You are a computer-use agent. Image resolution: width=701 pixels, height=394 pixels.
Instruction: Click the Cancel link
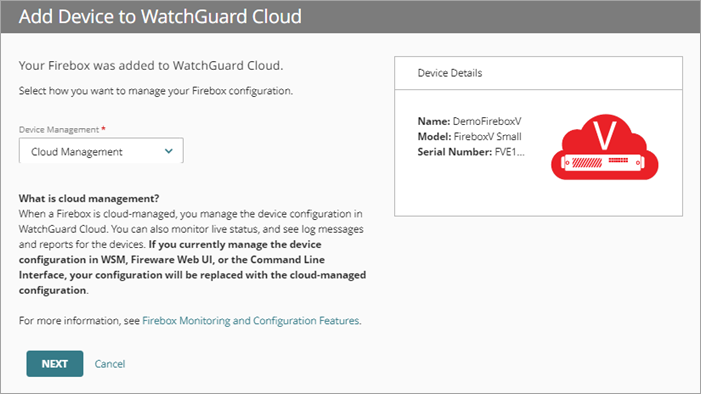coord(110,364)
